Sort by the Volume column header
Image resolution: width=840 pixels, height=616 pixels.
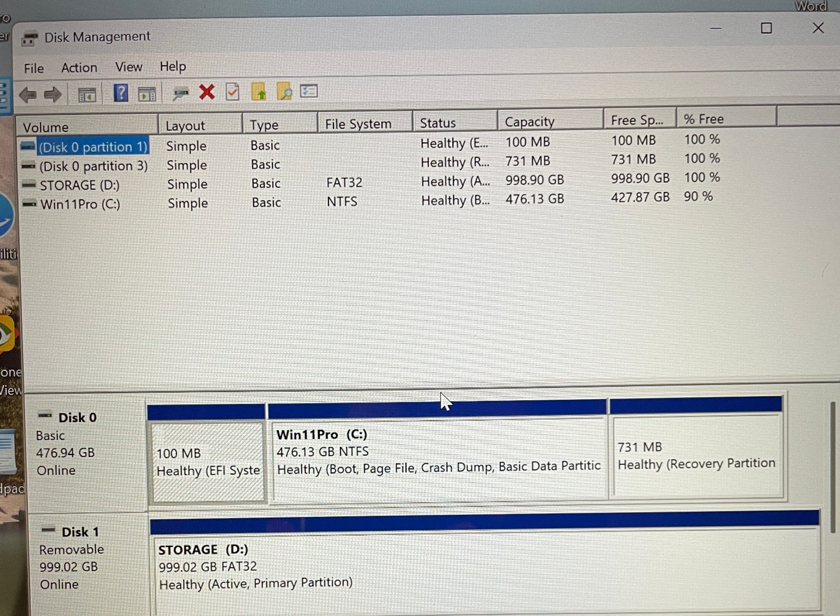[87, 127]
